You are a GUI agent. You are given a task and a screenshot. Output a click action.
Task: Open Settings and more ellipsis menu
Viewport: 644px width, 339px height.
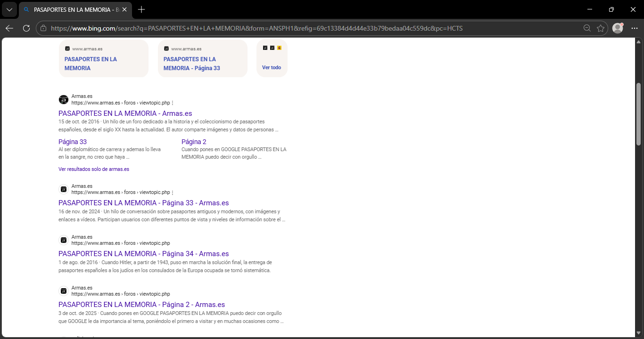(x=634, y=28)
